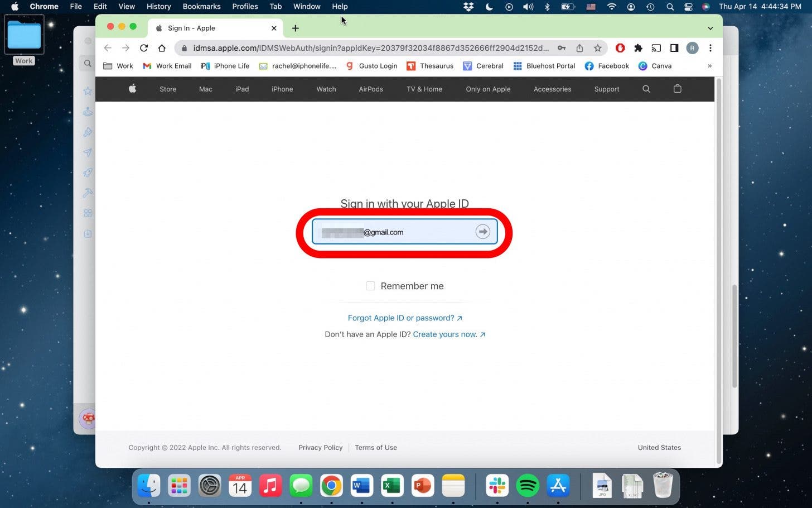Go to the Mac section
This screenshot has width=812, height=508.
pyautogui.click(x=206, y=89)
